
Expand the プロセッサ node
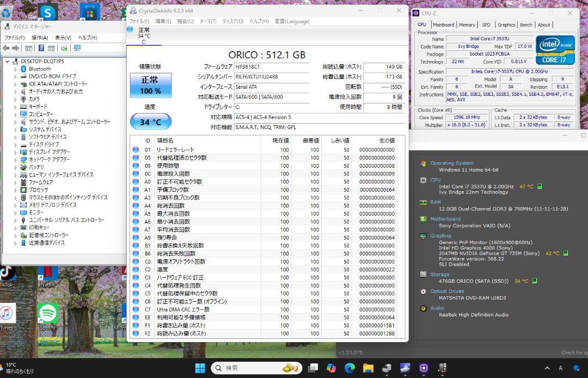coord(15,190)
